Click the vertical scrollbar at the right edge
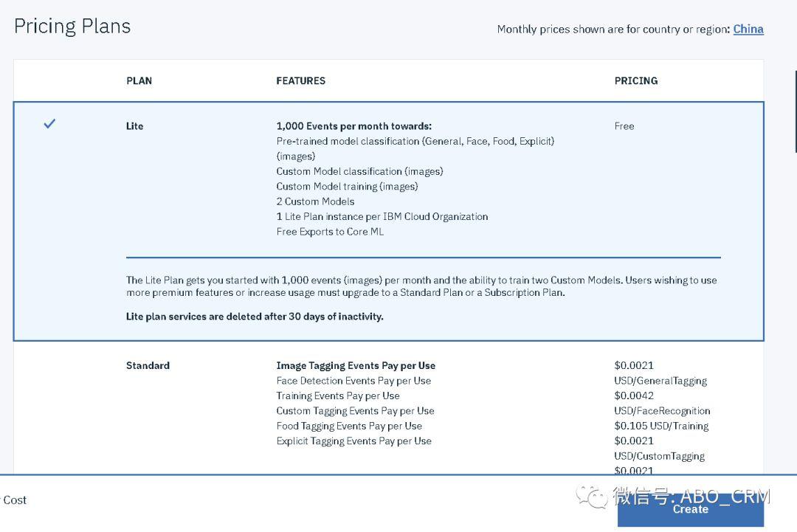 pos(795,111)
